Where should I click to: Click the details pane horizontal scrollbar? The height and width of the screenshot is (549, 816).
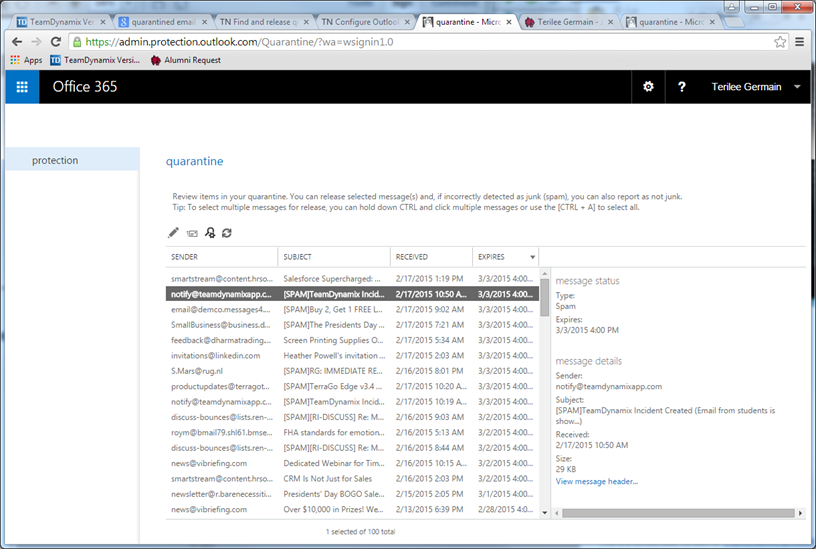tap(678, 513)
